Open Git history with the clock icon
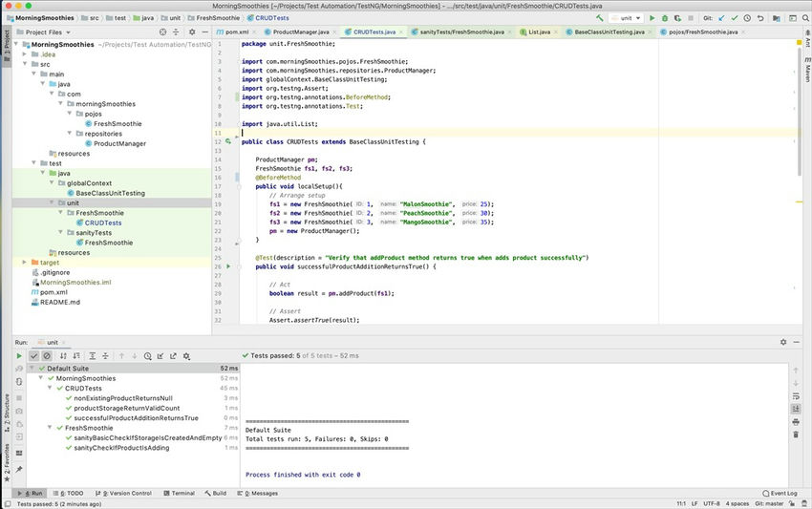812x509 pixels. coord(747,18)
